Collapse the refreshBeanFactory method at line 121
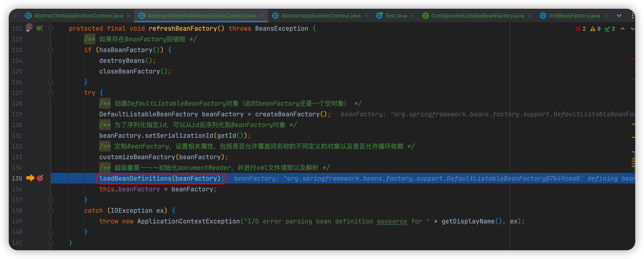644x259 pixels. click(x=50, y=29)
